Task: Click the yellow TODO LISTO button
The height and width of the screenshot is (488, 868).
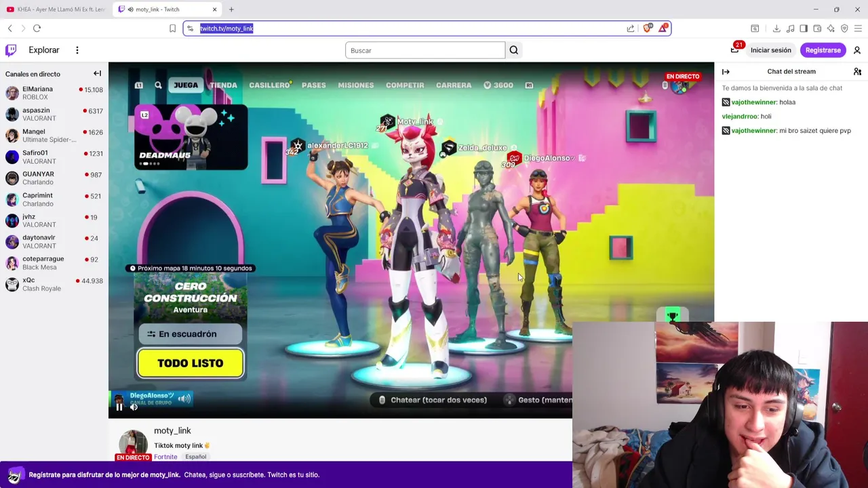Action: (x=191, y=363)
